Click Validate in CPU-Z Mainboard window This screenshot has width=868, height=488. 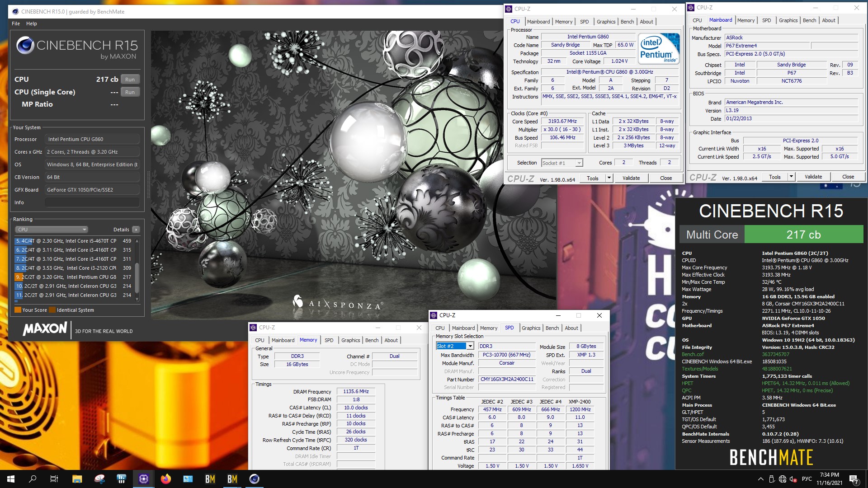[x=813, y=177]
